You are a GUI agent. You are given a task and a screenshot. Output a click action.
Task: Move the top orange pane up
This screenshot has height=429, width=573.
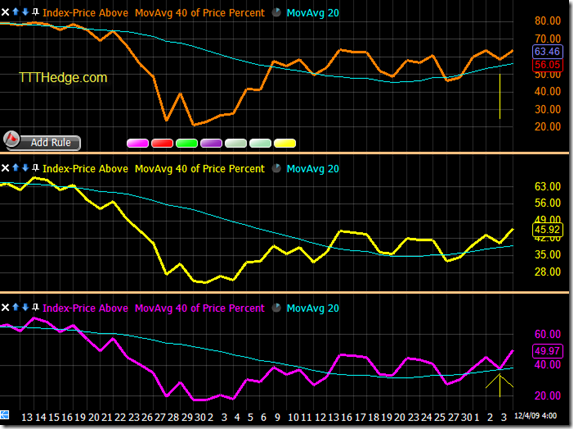pyautogui.click(x=16, y=12)
